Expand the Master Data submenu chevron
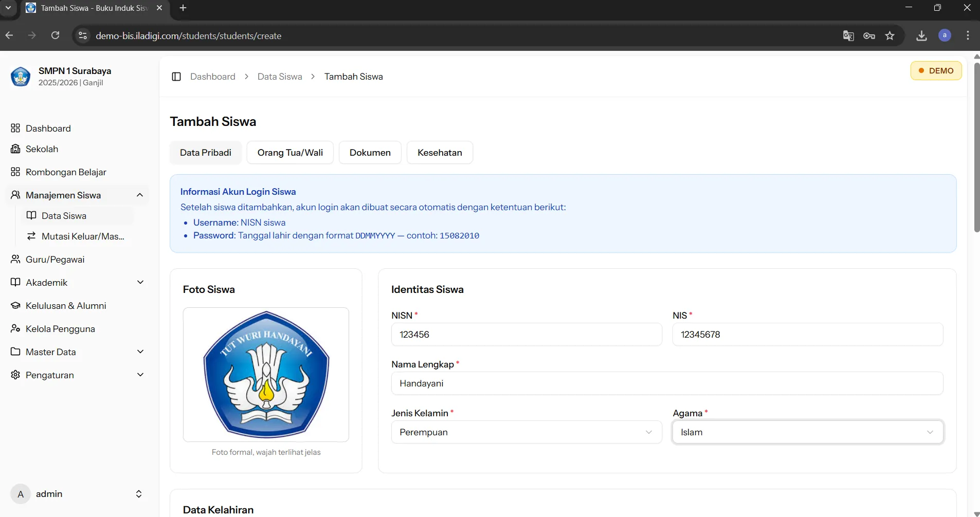The width and height of the screenshot is (980, 517). [140, 352]
